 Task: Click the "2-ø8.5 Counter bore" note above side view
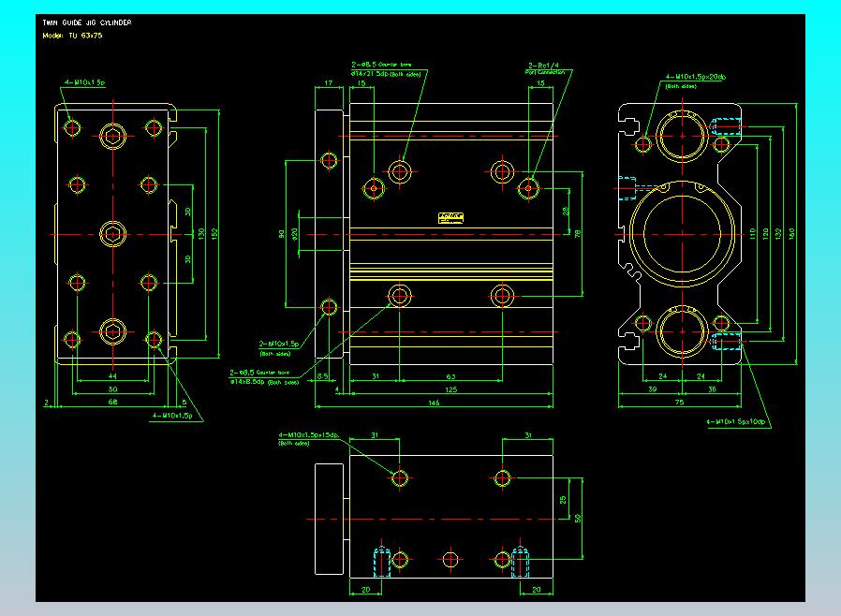coord(381,65)
